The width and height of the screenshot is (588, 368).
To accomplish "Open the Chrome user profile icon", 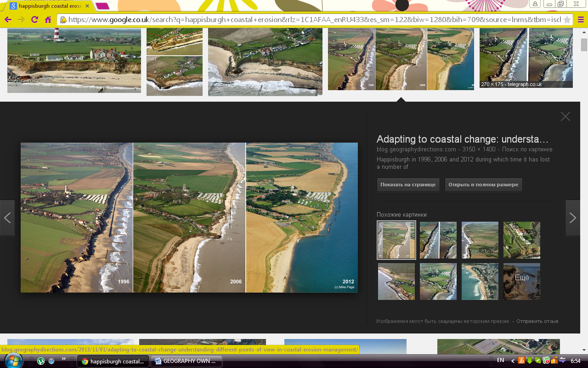I will [x=535, y=4].
